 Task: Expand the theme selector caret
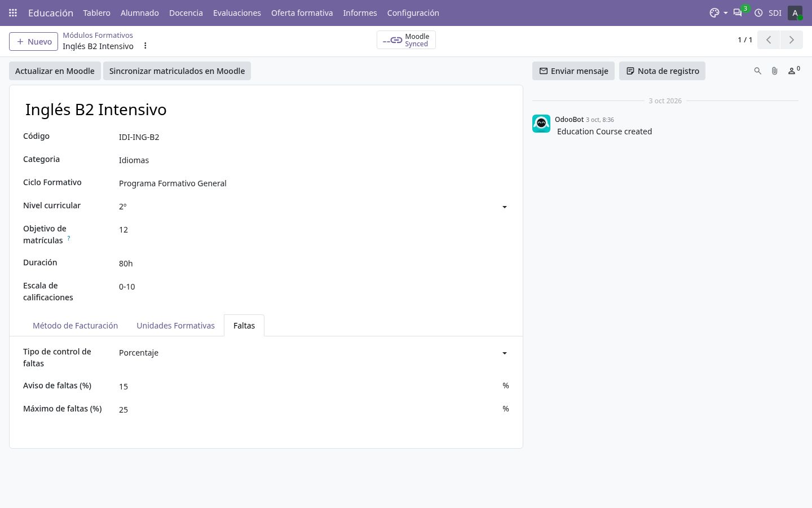click(x=726, y=13)
